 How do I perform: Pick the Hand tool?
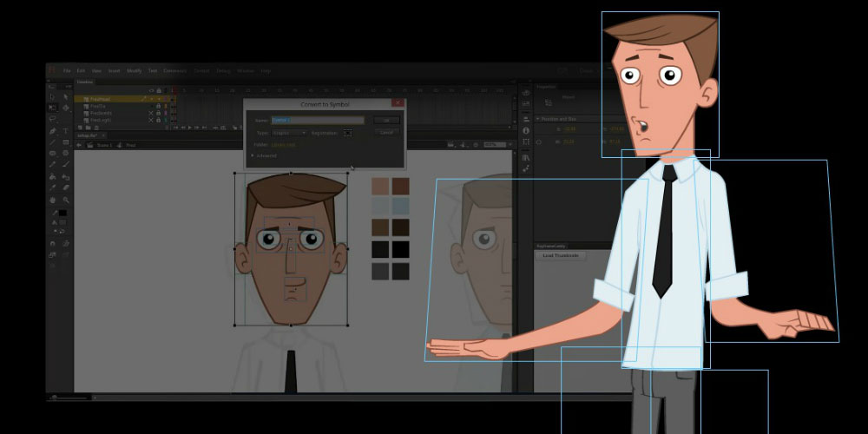click(53, 200)
